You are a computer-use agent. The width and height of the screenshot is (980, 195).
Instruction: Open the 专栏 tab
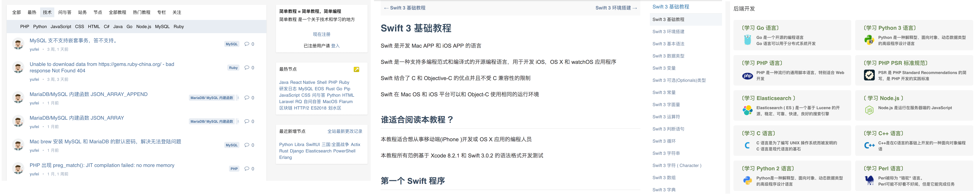pyautogui.click(x=161, y=12)
